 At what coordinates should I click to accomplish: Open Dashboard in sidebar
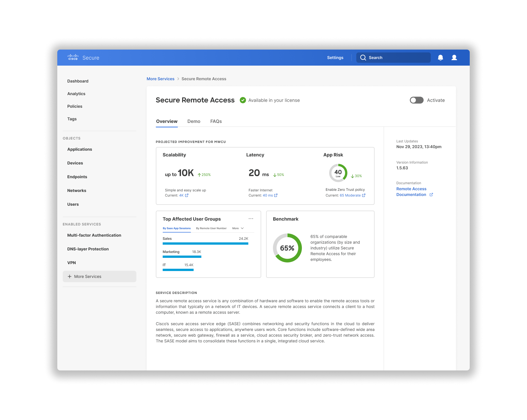click(78, 81)
